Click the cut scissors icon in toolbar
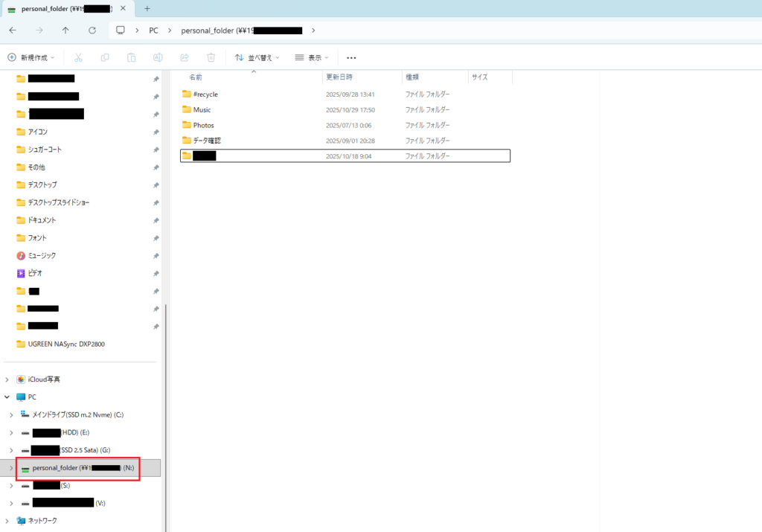 click(78, 57)
